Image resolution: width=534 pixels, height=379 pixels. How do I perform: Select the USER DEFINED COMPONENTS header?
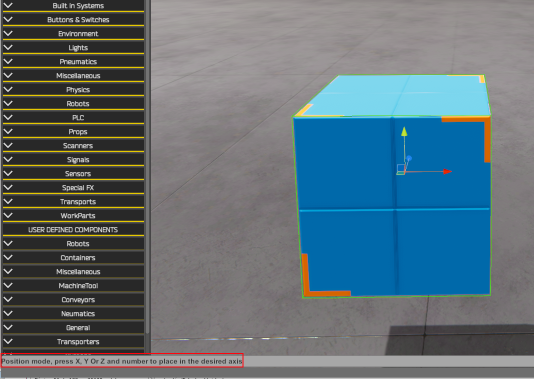tap(73, 229)
